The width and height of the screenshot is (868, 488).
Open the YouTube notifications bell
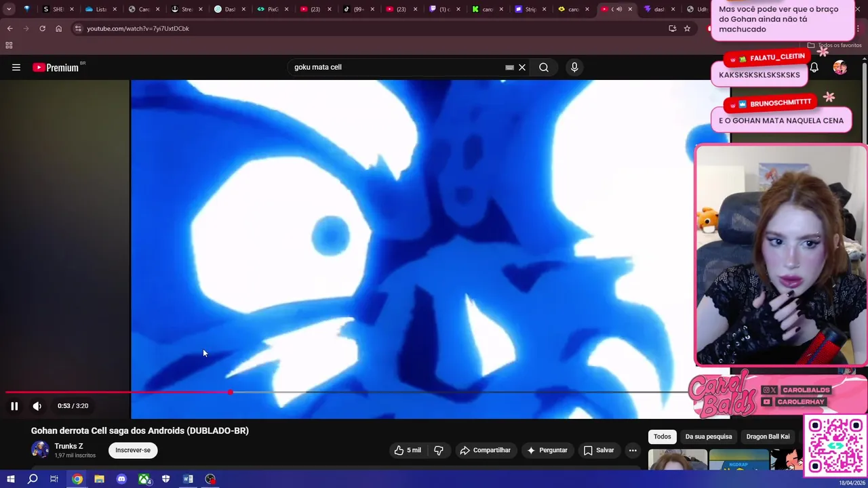(814, 67)
